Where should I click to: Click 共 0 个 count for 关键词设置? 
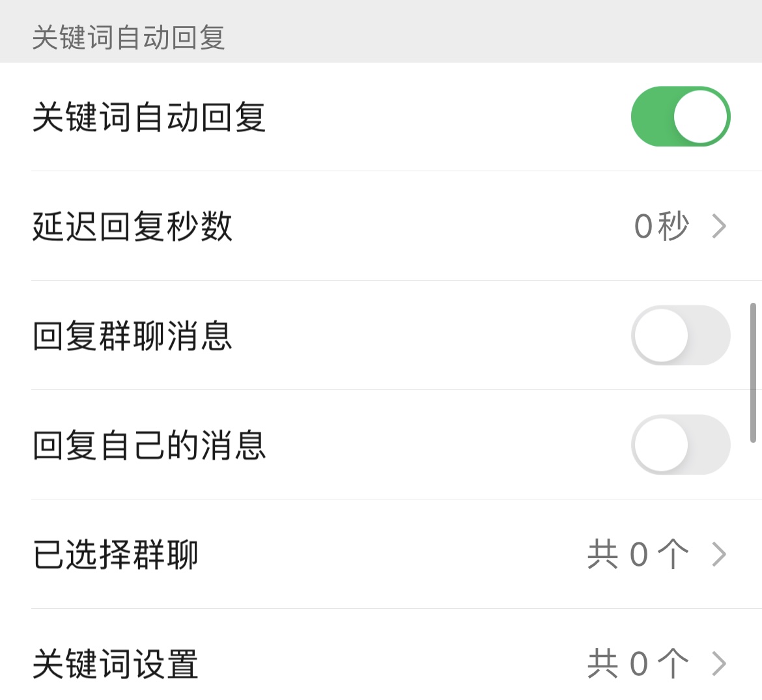click(638, 664)
